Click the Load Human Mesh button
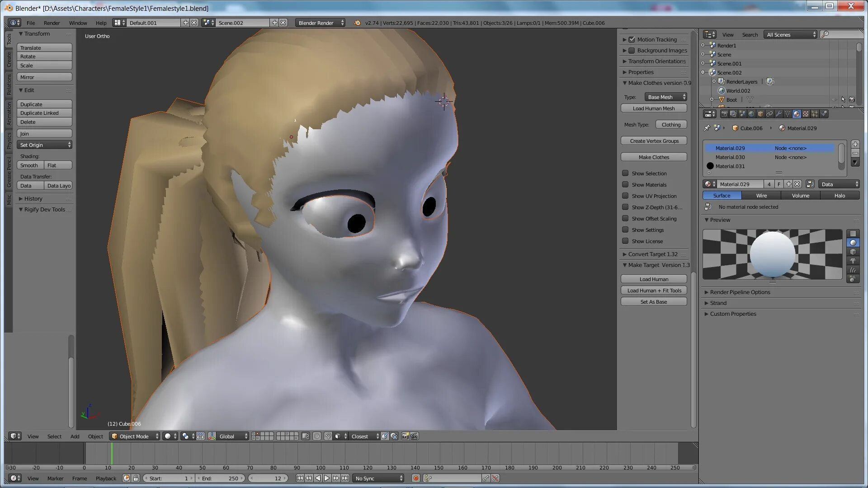Screen dimensions: 868x488 pyautogui.click(x=654, y=108)
